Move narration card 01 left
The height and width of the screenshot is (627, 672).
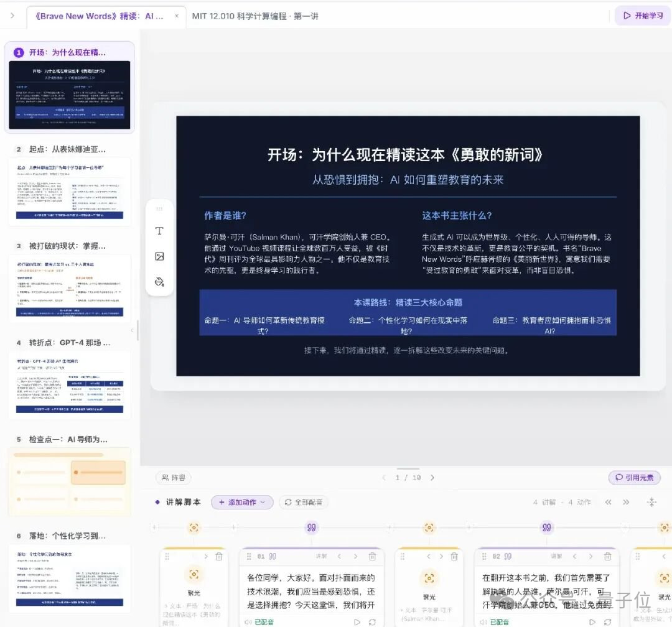[x=339, y=556]
